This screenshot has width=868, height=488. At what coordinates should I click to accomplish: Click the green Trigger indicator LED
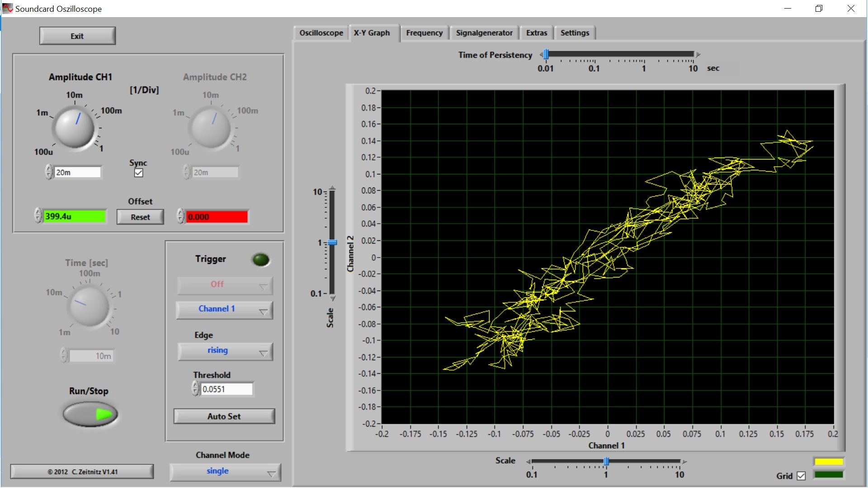coord(260,259)
